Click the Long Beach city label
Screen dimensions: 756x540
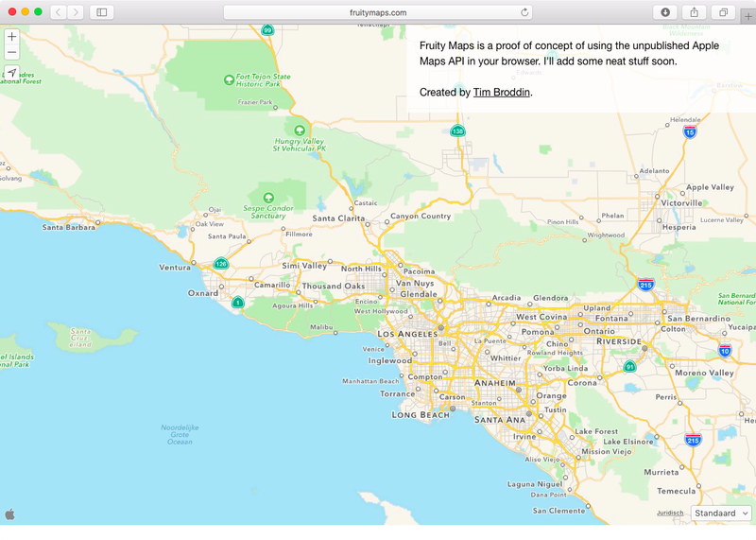pyautogui.click(x=421, y=414)
